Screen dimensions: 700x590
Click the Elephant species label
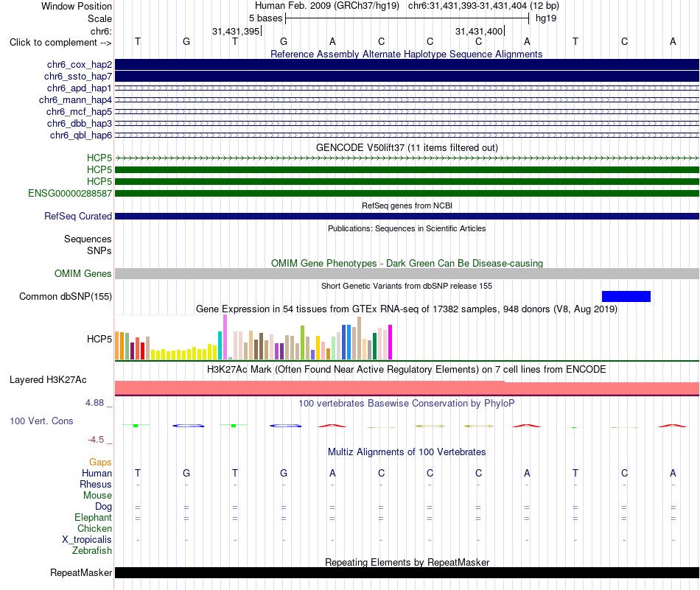click(94, 517)
